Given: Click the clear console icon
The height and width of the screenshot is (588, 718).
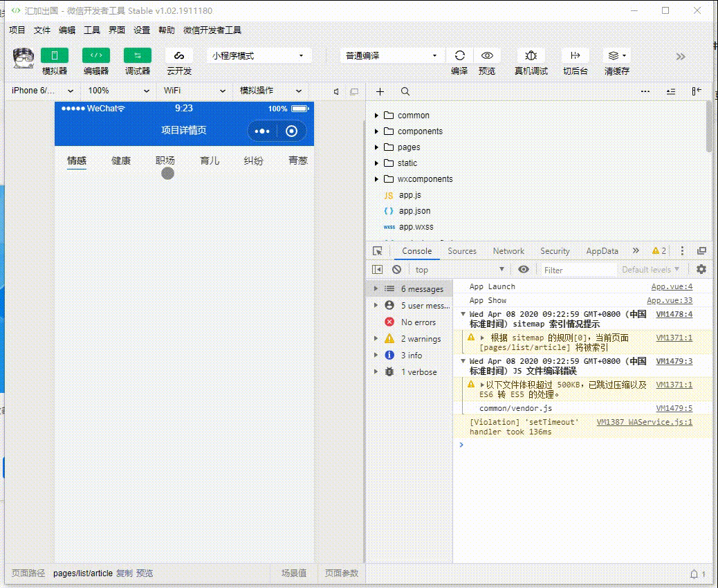Looking at the screenshot, I should 396,270.
